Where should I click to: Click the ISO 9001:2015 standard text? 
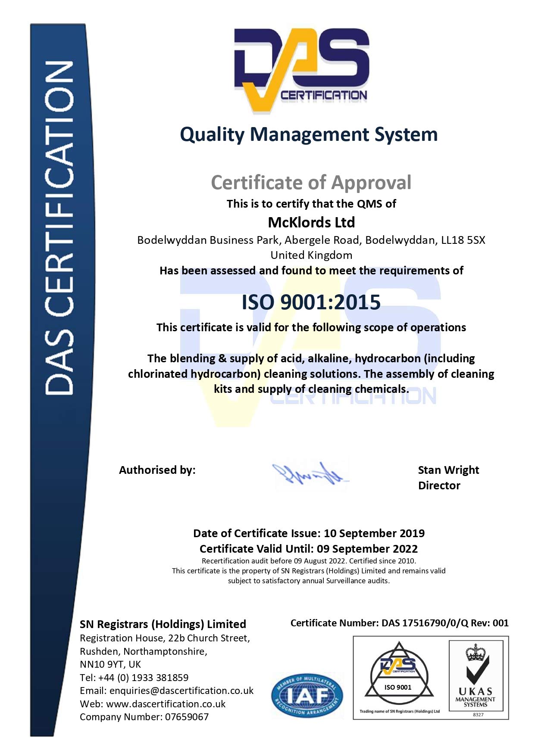click(311, 302)
